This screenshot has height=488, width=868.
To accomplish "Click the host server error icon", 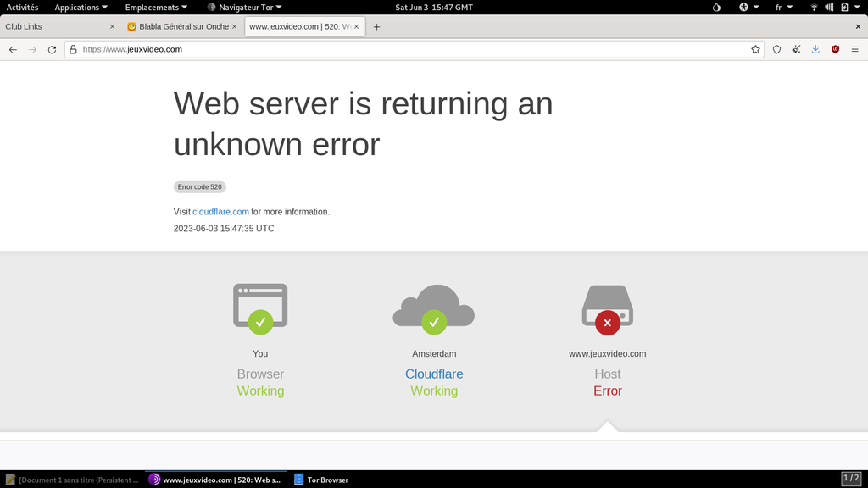I will click(x=607, y=310).
